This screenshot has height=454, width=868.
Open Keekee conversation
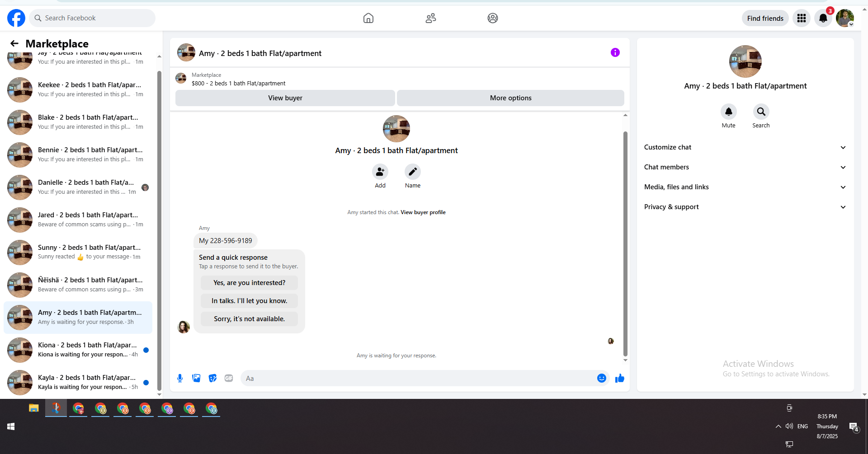78,89
